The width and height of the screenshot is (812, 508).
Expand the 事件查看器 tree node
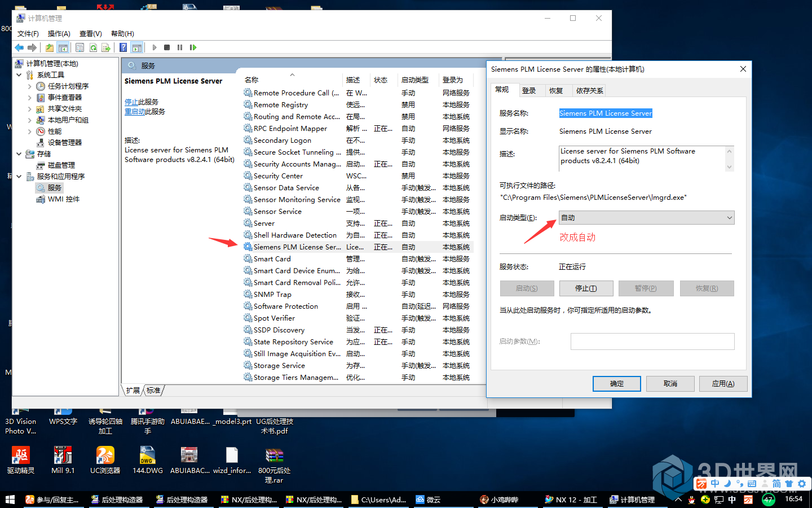click(x=30, y=98)
